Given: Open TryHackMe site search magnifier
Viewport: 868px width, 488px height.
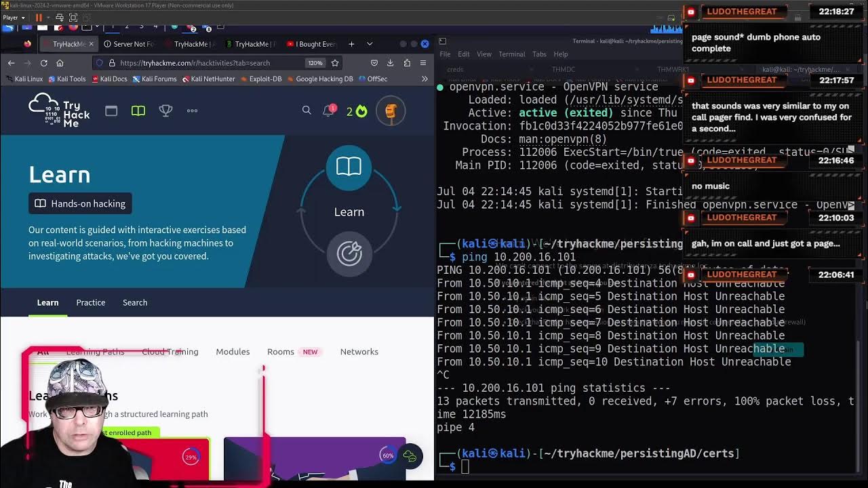Looking at the screenshot, I should pyautogui.click(x=307, y=110).
